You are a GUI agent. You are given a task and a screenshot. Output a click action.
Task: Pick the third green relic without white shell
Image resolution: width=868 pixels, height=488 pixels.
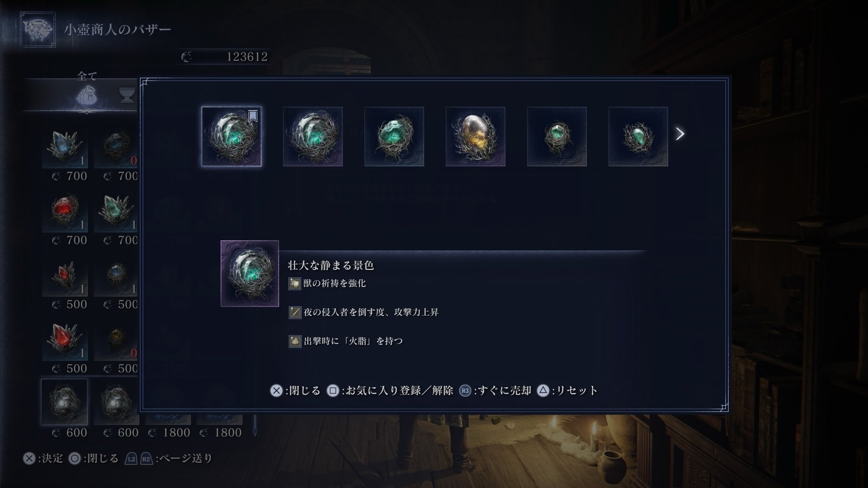click(394, 136)
